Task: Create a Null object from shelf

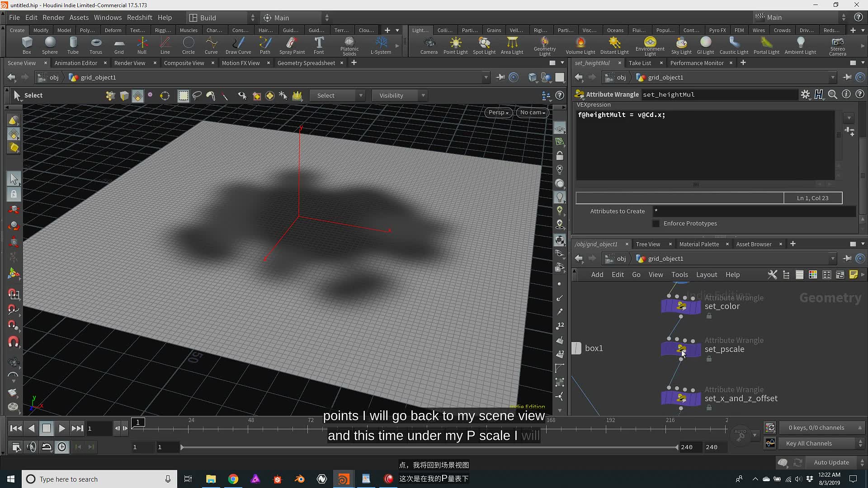Action: click(x=142, y=46)
